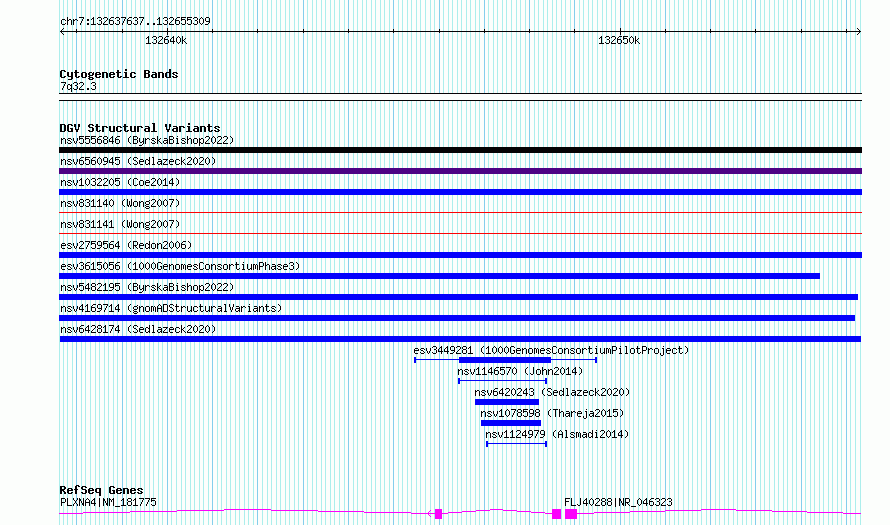Open the Cytogenetic Bands track heading
Image resolution: width=890 pixels, height=525 pixels.
(119, 74)
